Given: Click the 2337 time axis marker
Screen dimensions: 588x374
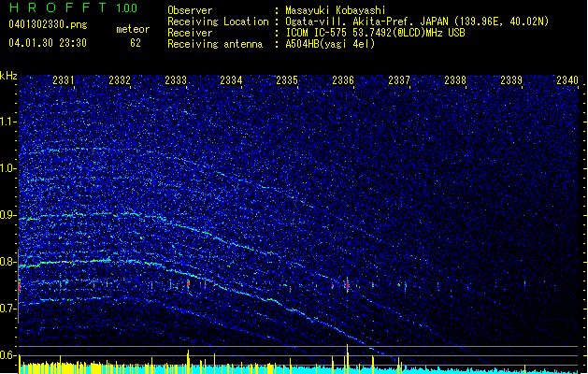Looking at the screenshot, I should (399, 79).
